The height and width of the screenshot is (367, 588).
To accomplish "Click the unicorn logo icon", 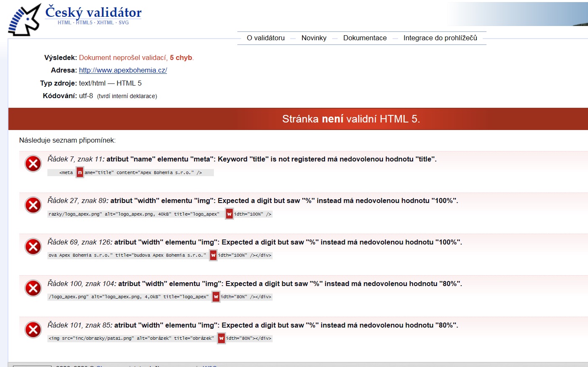I will (24, 20).
